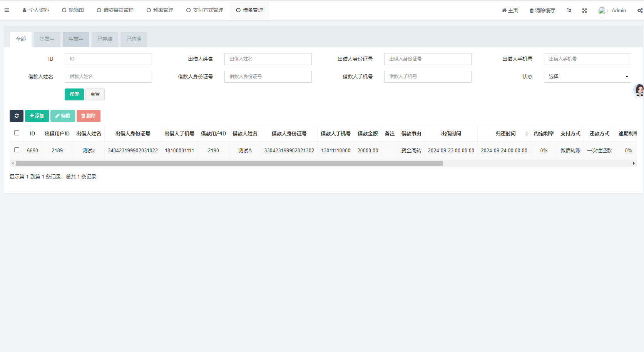Image resolution: width=644 pixels, height=352 pixels.
Task: Click 清除缓存 trash icon
Action: [x=532, y=10]
